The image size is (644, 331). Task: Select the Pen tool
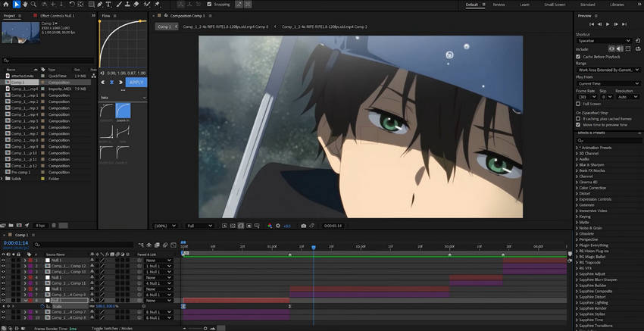tap(100, 4)
